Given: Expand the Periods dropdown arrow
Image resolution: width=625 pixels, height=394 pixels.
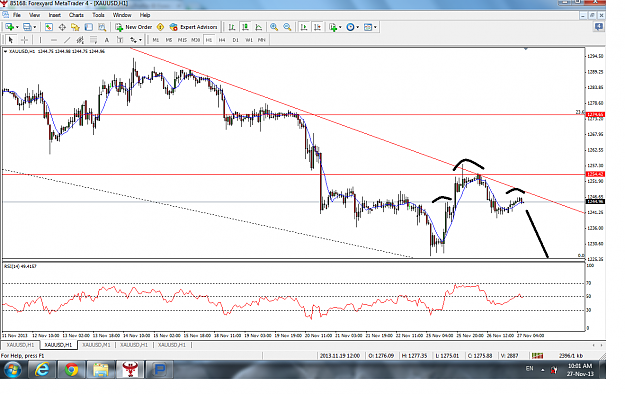Looking at the screenshot, I should click(x=358, y=27).
